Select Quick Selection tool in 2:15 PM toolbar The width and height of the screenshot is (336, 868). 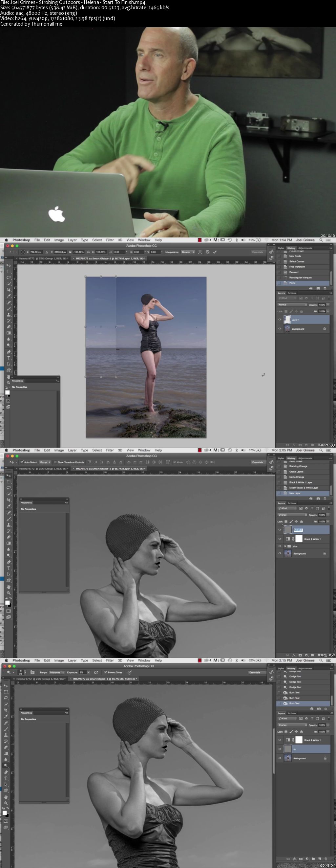pos(6,704)
